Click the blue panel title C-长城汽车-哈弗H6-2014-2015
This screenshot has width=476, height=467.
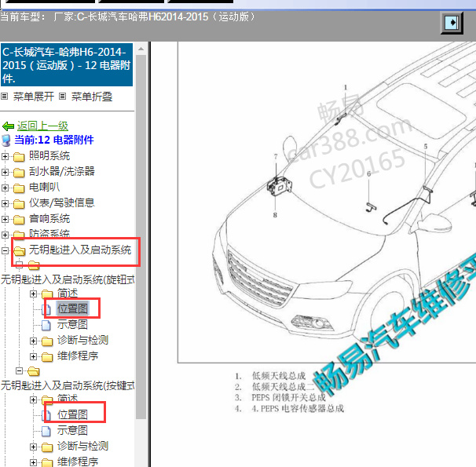pyautogui.click(x=67, y=65)
